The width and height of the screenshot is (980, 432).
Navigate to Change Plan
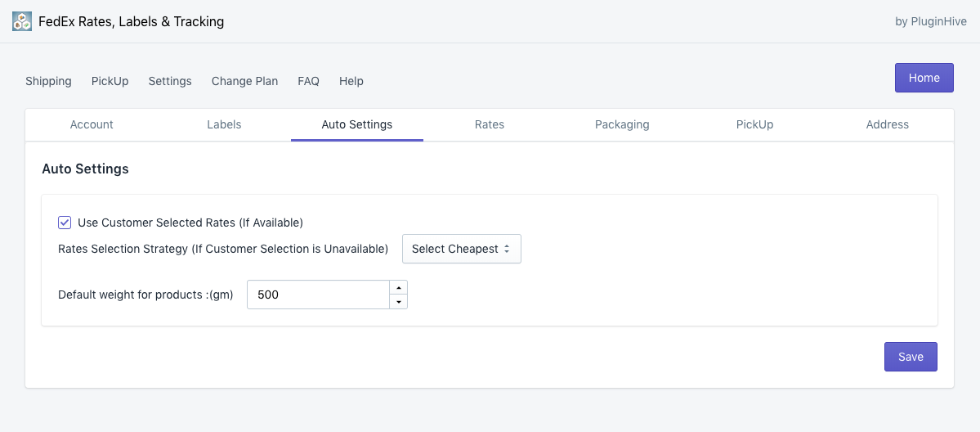point(244,81)
